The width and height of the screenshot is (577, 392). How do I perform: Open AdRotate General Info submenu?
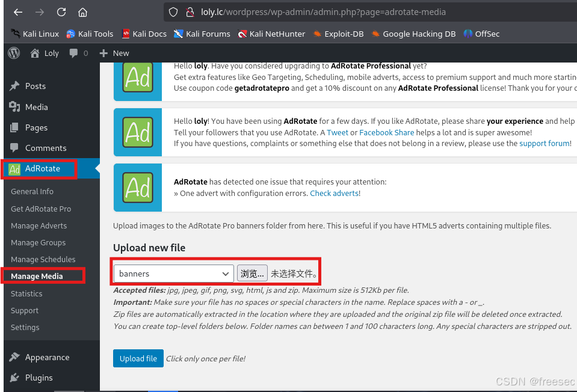(32, 192)
